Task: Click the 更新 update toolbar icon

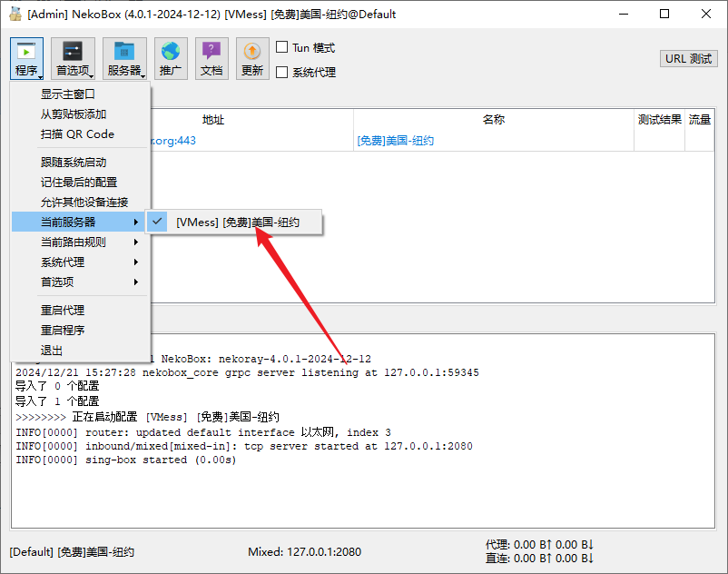Action: click(x=252, y=58)
